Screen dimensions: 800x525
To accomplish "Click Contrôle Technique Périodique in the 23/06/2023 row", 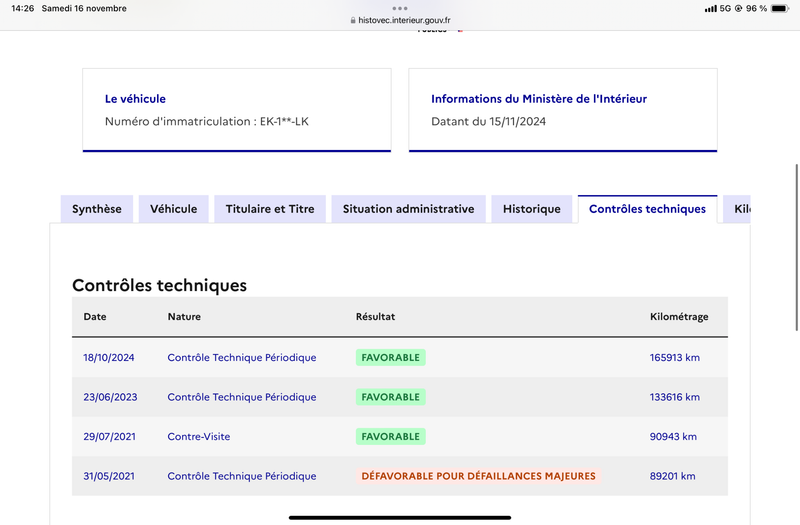I will (x=242, y=397).
